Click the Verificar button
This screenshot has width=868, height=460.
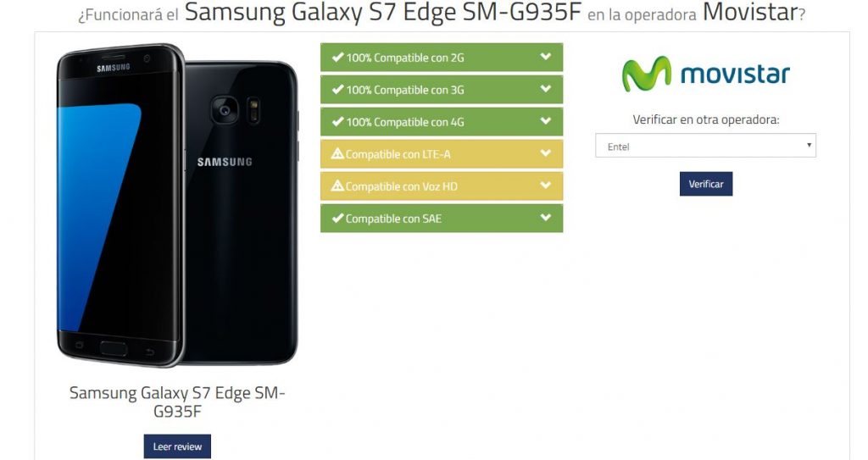[x=706, y=184]
